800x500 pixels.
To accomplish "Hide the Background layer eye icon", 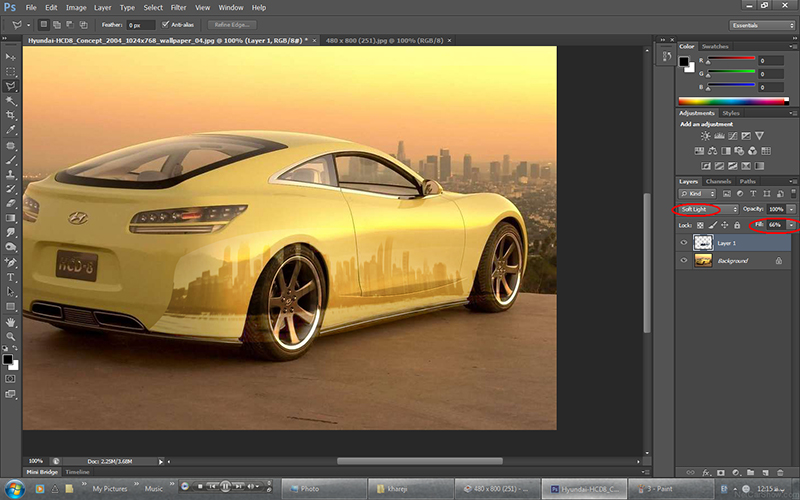I will [684, 260].
